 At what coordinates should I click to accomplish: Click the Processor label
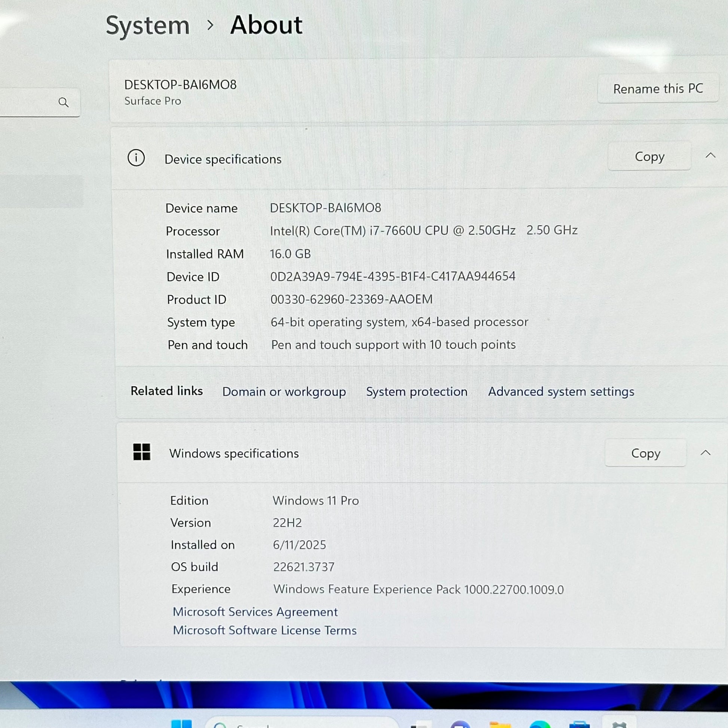click(x=193, y=231)
